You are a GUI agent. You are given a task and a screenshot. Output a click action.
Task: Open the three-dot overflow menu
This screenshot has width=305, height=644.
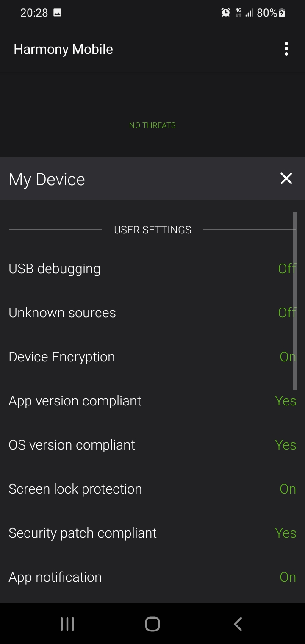[x=286, y=49]
